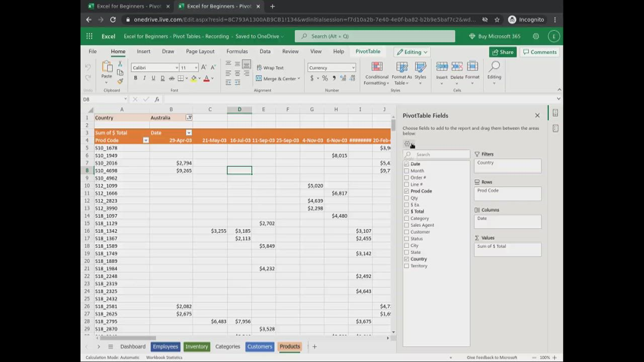Image resolution: width=644 pixels, height=362 pixels.
Task: Uncheck the $ Total field
Action: click(407, 212)
